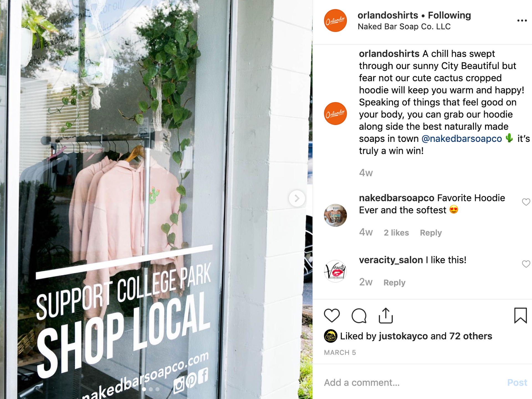Advance to next photo with arrow
The height and width of the screenshot is (399, 532).
297,198
